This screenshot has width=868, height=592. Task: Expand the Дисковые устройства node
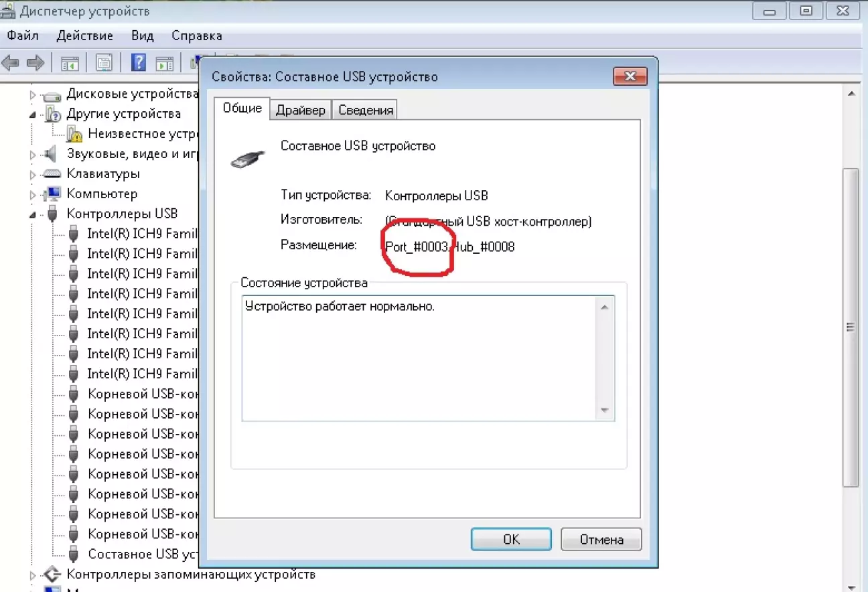[33, 94]
